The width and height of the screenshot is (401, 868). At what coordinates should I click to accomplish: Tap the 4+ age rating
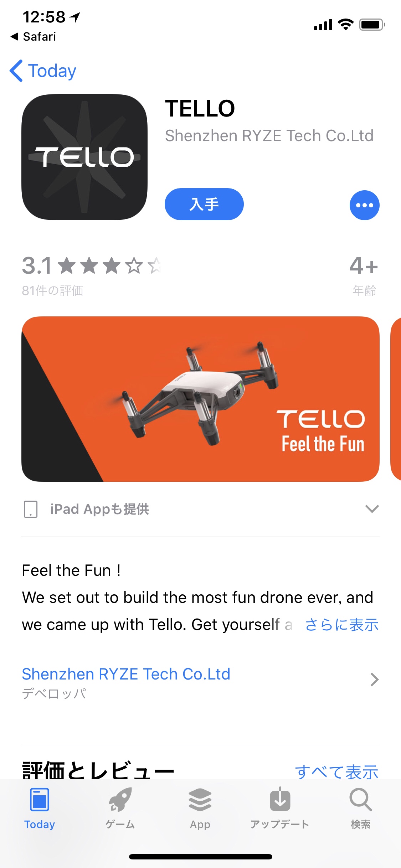(364, 266)
